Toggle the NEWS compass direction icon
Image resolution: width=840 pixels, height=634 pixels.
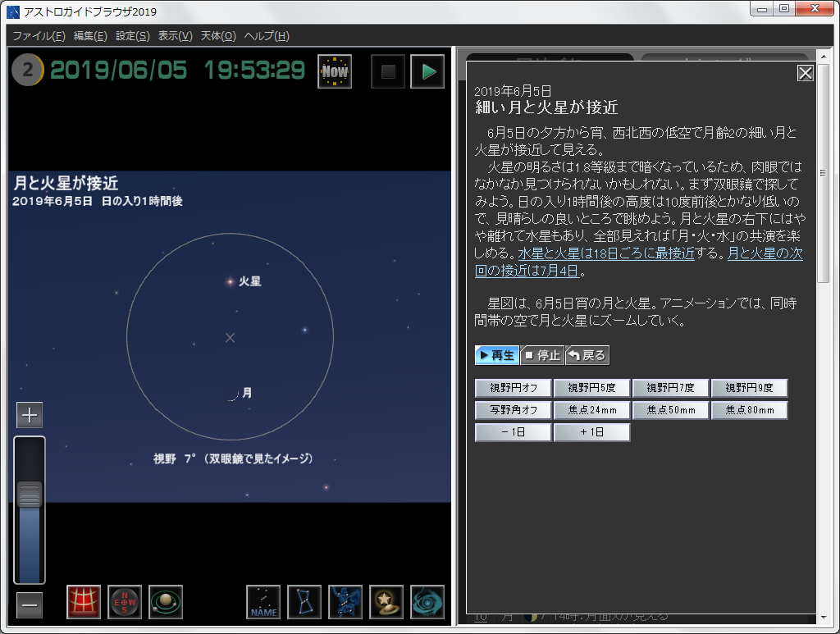(125, 602)
